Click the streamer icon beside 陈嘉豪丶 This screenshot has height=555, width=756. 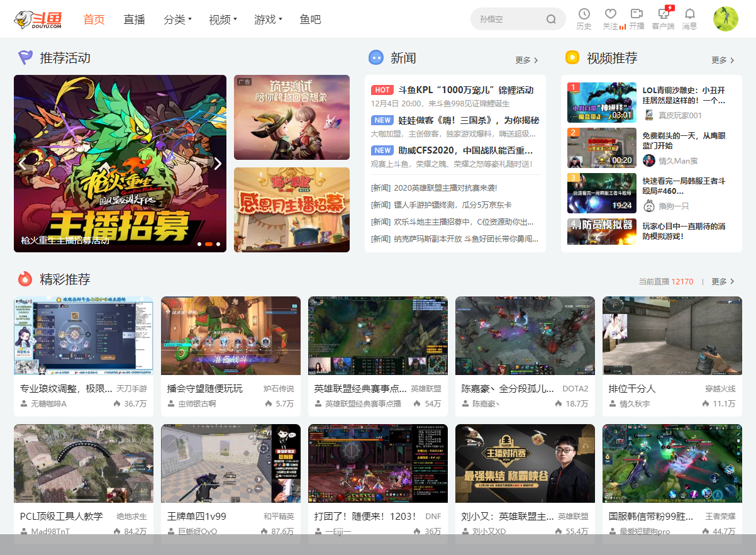coord(465,403)
